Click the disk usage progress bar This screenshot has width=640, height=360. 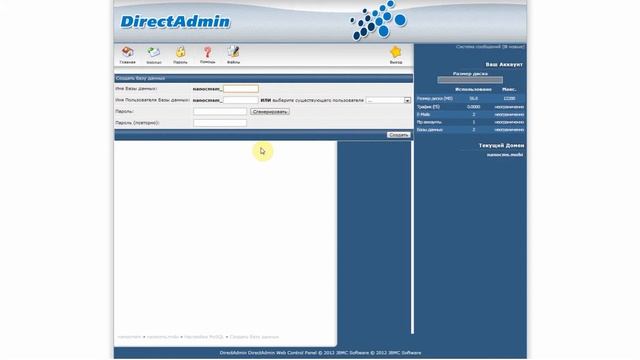[x=470, y=80]
